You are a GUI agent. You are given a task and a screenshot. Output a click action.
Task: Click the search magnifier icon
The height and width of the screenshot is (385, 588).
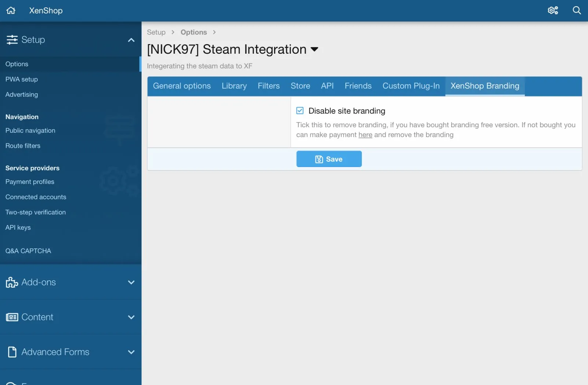coord(577,10)
